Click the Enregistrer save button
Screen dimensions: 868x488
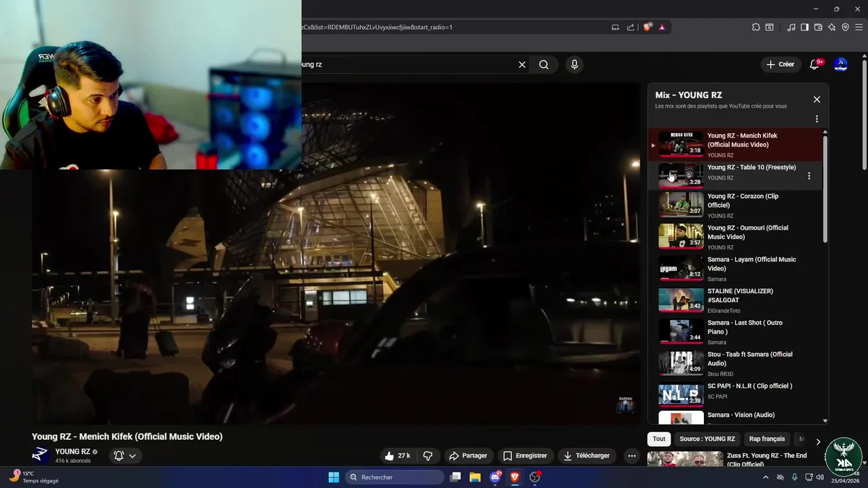pyautogui.click(x=525, y=456)
